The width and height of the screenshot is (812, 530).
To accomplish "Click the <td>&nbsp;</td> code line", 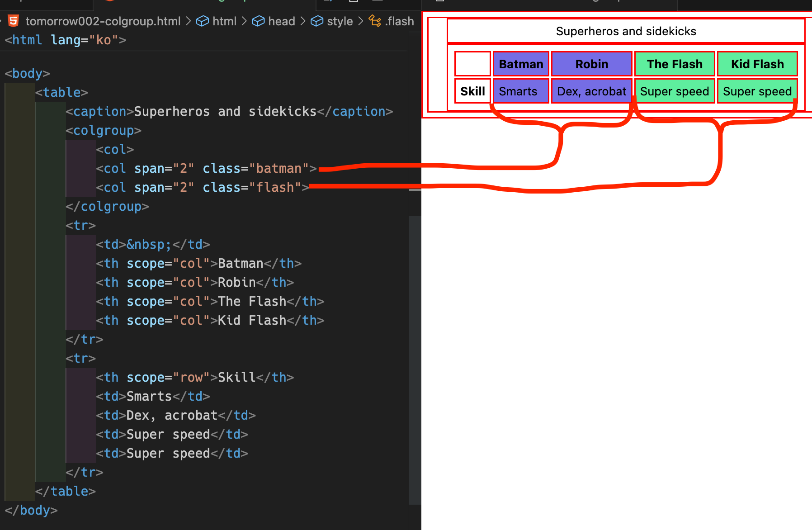I will pyautogui.click(x=153, y=244).
